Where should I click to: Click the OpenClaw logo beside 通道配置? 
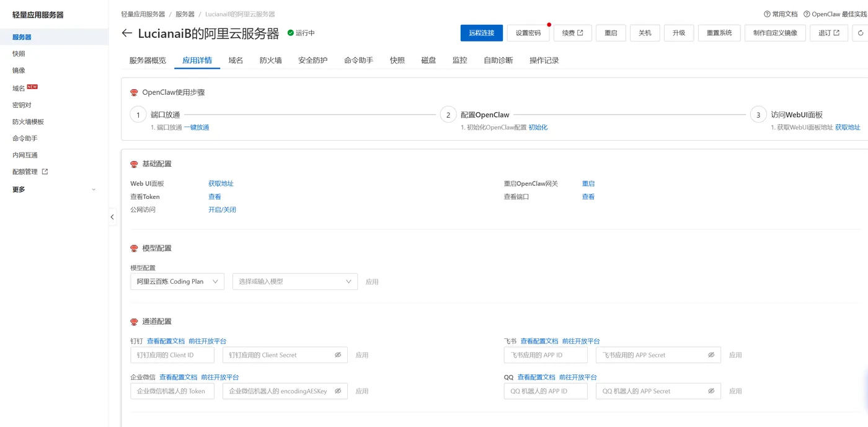tap(134, 322)
